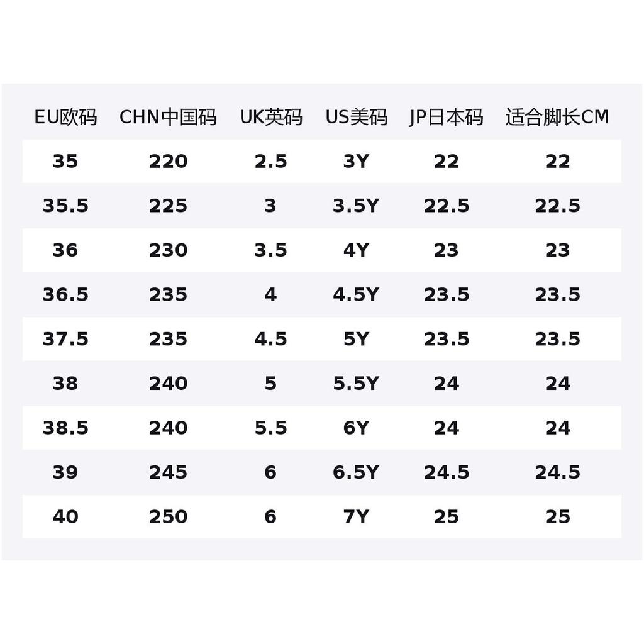Click the CHN中国码 column header
Screen dimensions: 644x644
tap(168, 118)
